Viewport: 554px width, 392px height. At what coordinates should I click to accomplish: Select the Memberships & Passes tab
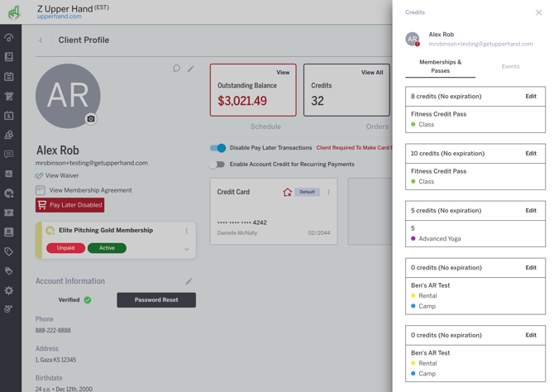[x=440, y=66]
